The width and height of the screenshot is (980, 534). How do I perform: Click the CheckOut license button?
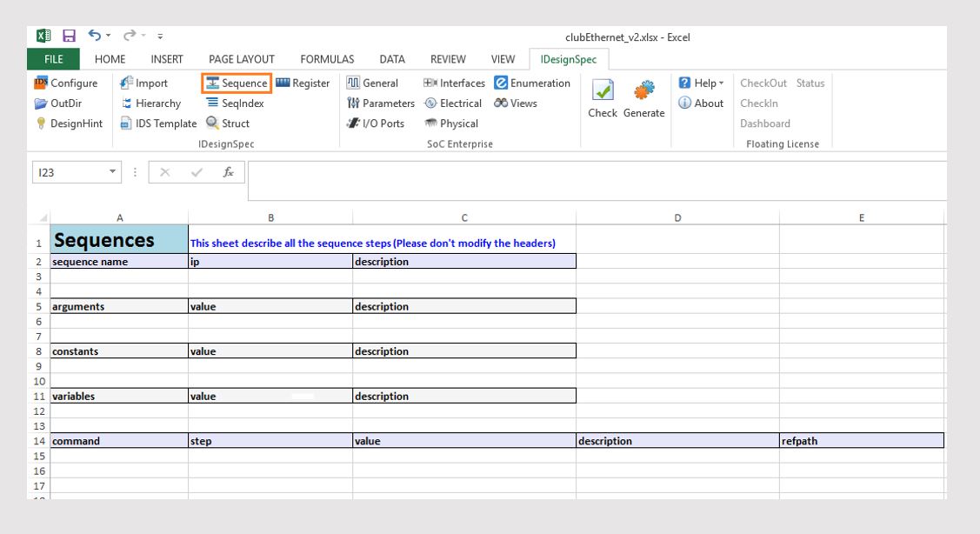pos(763,83)
